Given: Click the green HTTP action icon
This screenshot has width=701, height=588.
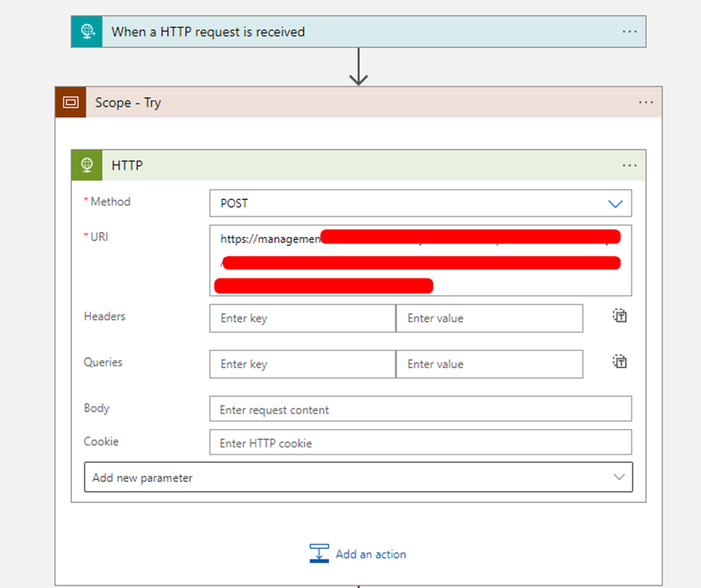Looking at the screenshot, I should [87, 166].
